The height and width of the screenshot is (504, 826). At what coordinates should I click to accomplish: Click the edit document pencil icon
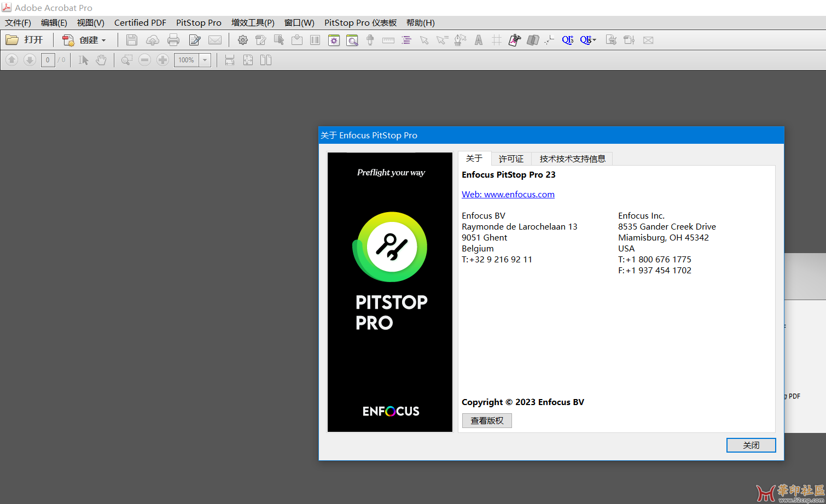click(195, 40)
